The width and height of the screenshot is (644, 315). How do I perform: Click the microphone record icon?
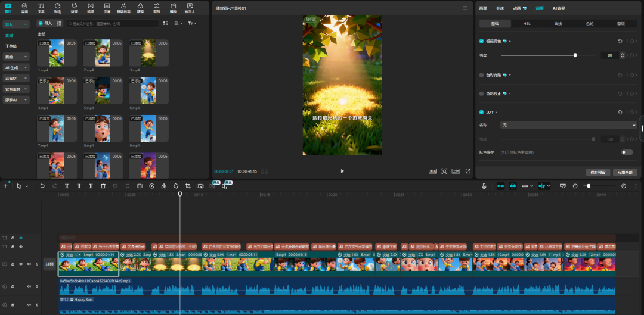pos(484,186)
